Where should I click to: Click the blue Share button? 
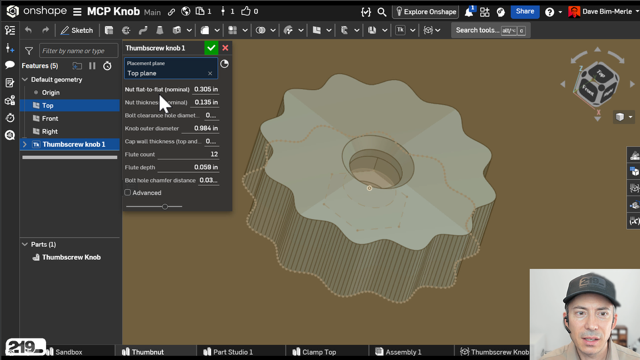click(525, 11)
